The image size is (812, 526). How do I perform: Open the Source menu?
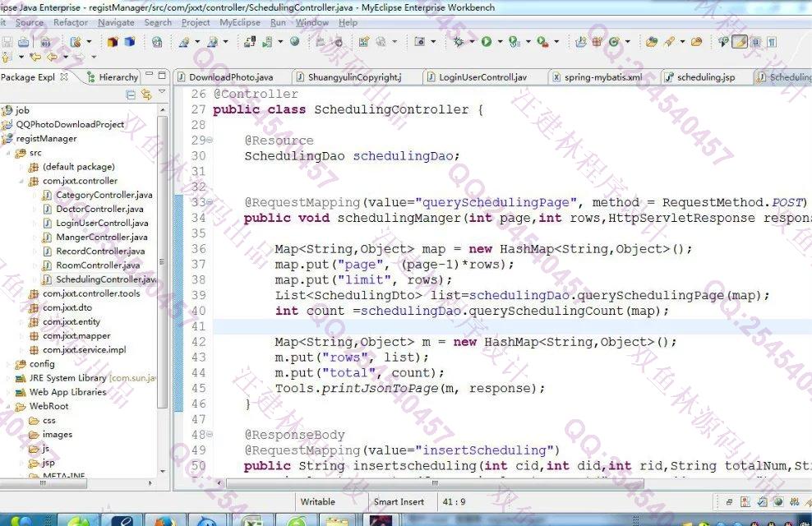(x=30, y=22)
